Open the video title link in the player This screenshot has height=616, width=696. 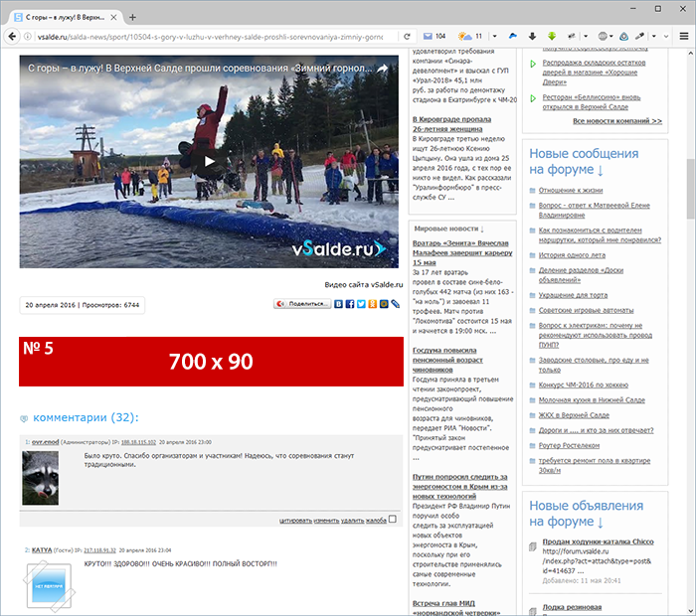[x=200, y=69]
